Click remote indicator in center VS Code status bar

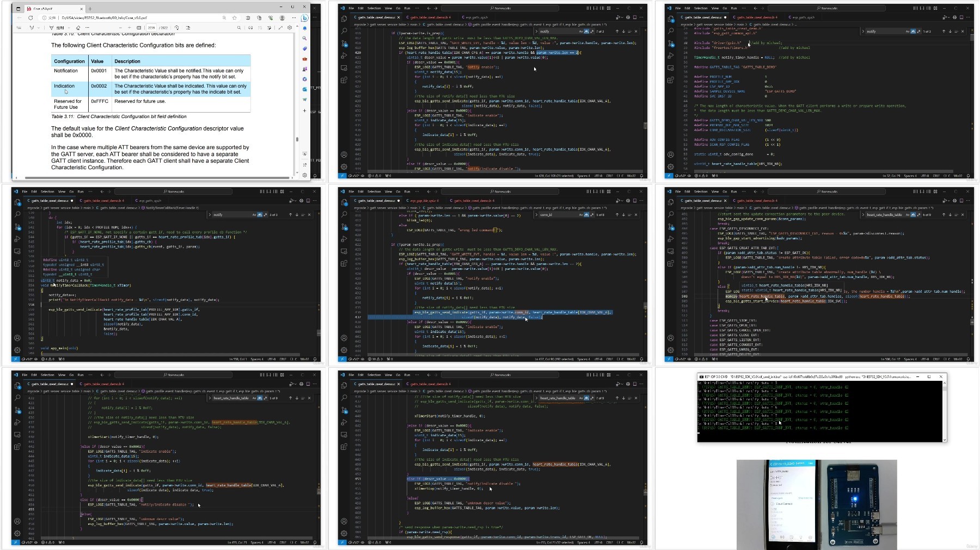tap(342, 359)
